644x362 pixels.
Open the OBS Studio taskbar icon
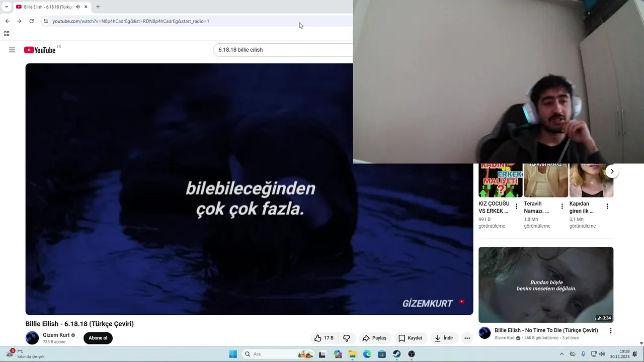412,354
